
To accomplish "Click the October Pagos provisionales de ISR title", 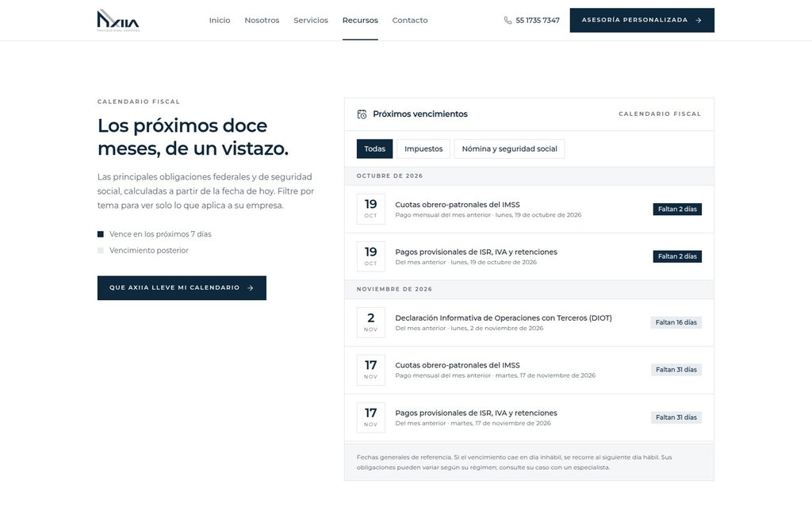I will click(x=476, y=252).
